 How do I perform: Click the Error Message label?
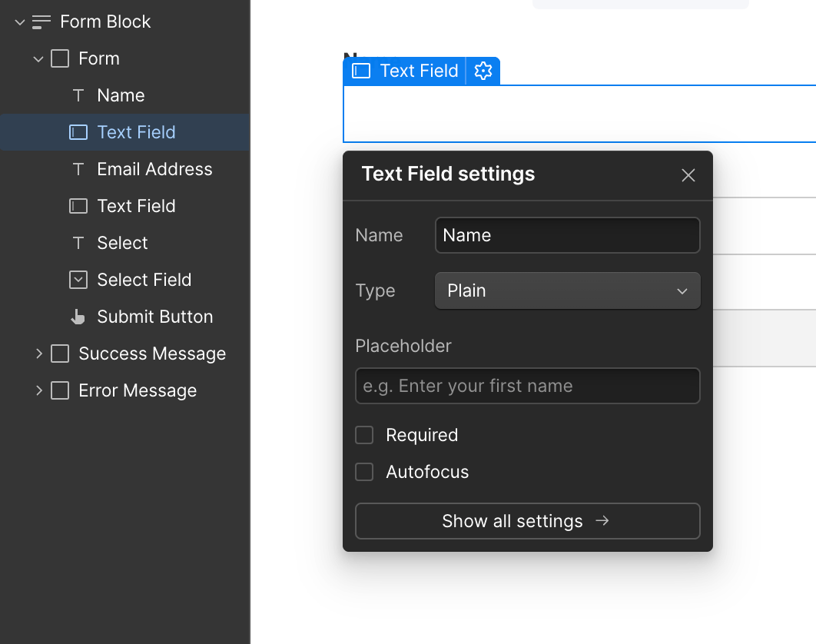coord(138,390)
